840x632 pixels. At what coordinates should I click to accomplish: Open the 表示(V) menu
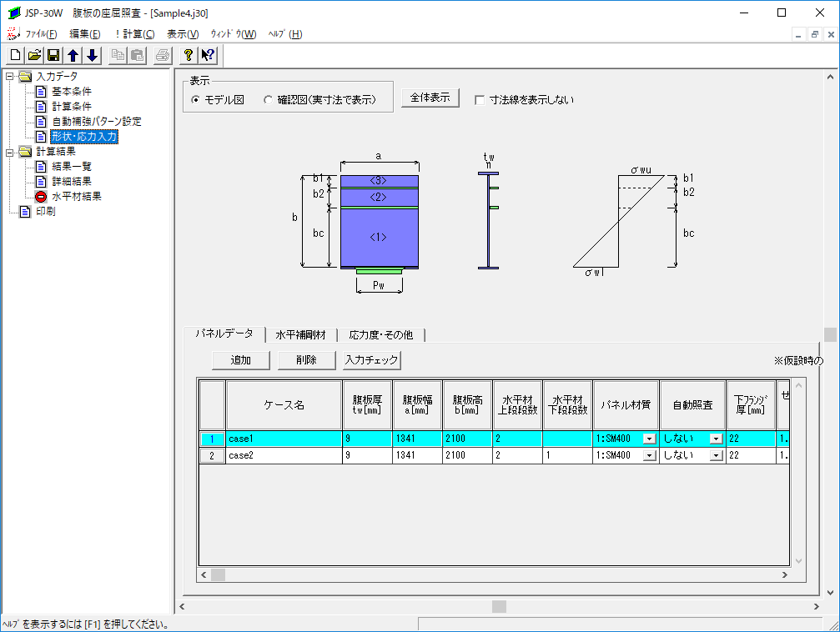coord(183,34)
